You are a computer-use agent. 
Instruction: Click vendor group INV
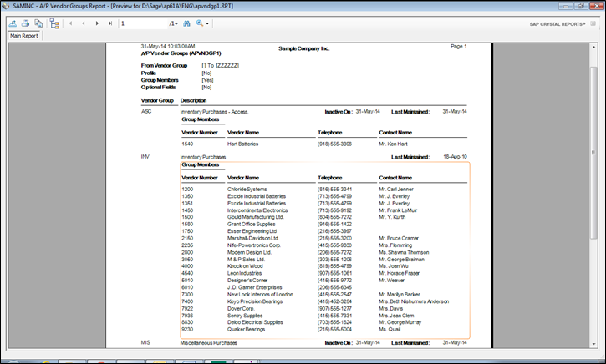click(x=145, y=157)
